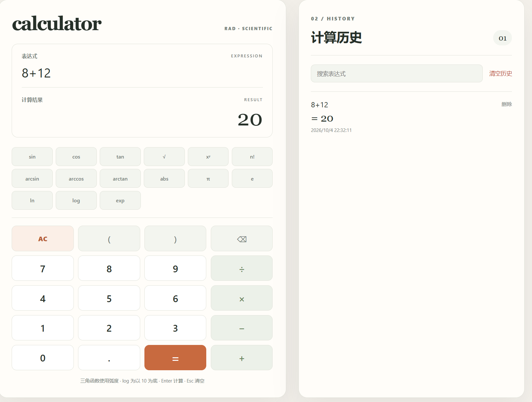
Task: Select the 8+12 expression in history
Action: pyautogui.click(x=320, y=105)
